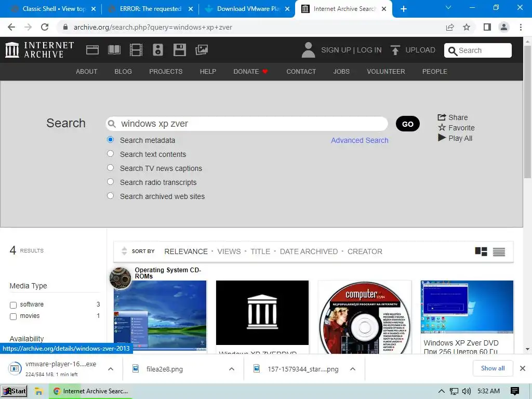Open the Software floppy disk icon
Image resolution: width=532 pixels, height=399 pixels.
point(179,50)
